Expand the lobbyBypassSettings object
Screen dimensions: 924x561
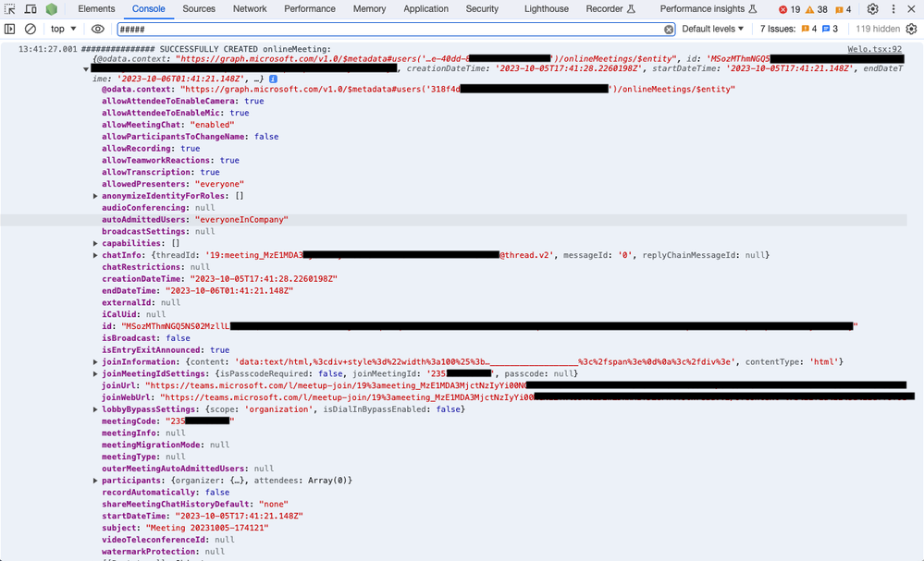tap(95, 409)
